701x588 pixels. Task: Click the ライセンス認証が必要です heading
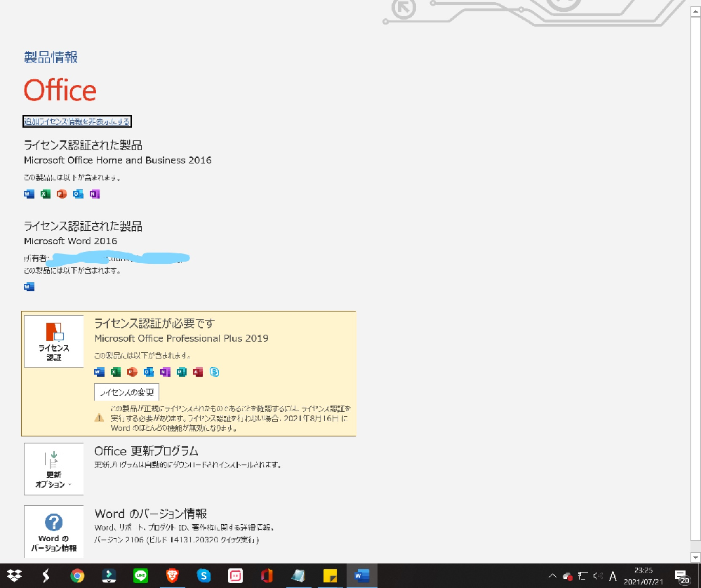tap(154, 323)
